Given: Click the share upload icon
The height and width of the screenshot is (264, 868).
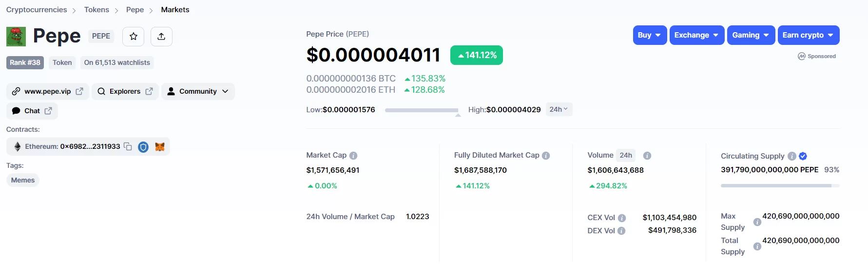Looking at the screenshot, I should (161, 37).
